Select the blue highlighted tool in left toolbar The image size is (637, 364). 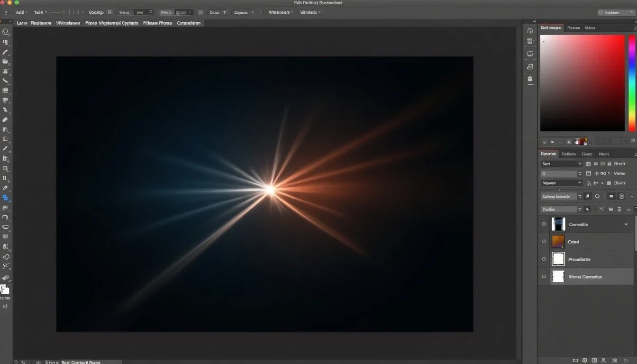pos(6,198)
